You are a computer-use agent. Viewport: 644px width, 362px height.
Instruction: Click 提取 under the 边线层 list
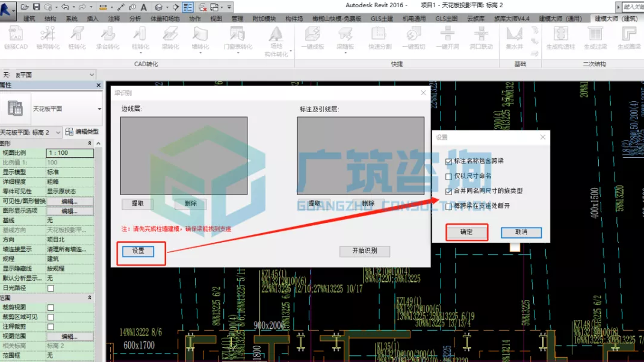138,204
